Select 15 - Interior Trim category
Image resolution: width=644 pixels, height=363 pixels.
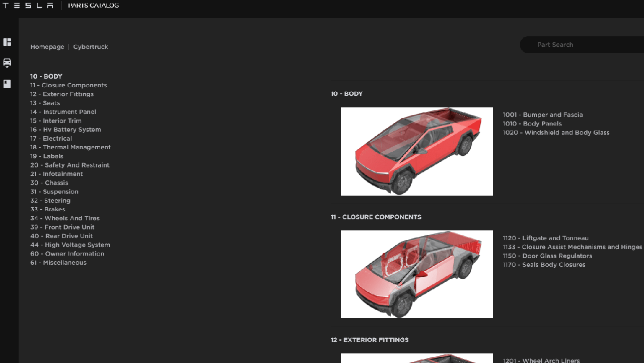(56, 121)
